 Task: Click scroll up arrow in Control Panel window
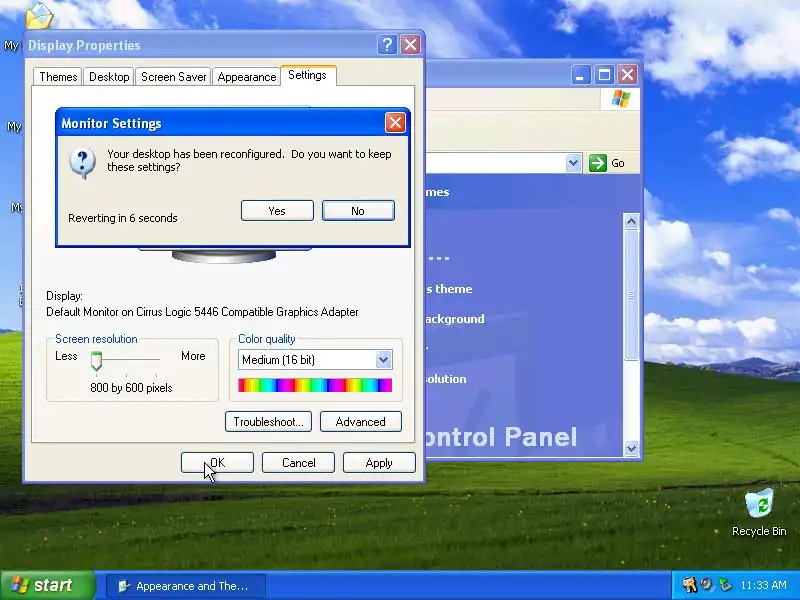[x=631, y=221]
